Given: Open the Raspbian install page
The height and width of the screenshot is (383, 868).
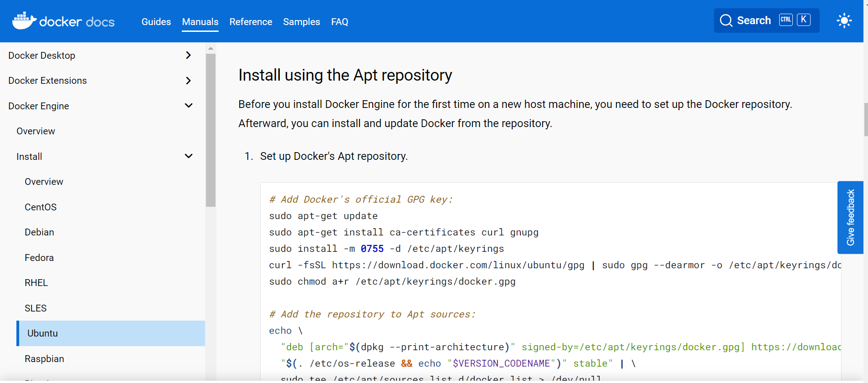Looking at the screenshot, I should point(44,359).
